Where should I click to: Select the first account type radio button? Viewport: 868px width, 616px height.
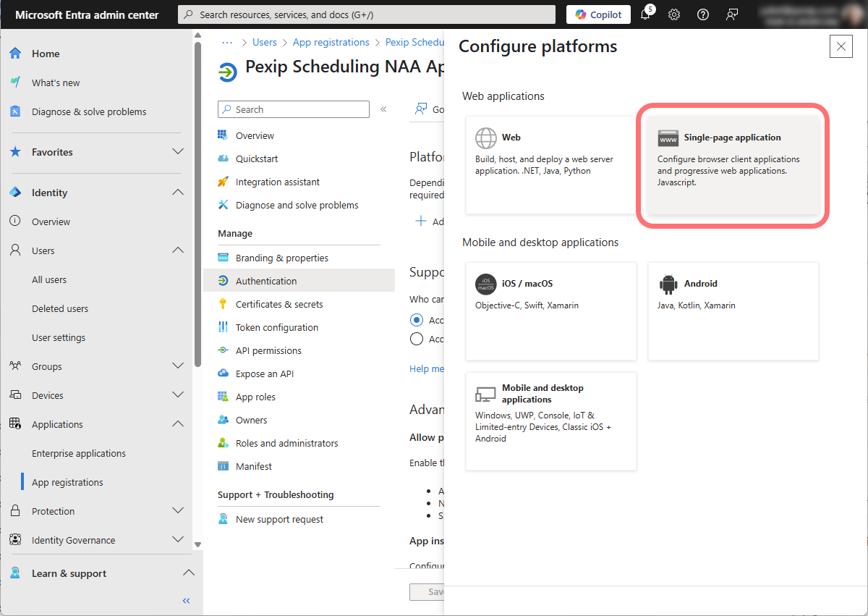[x=417, y=320]
